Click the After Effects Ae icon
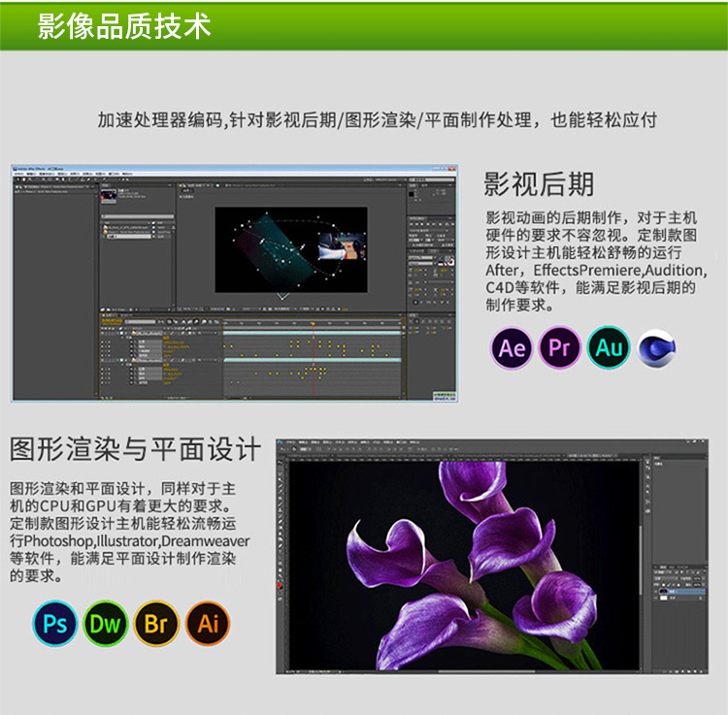 [512, 348]
